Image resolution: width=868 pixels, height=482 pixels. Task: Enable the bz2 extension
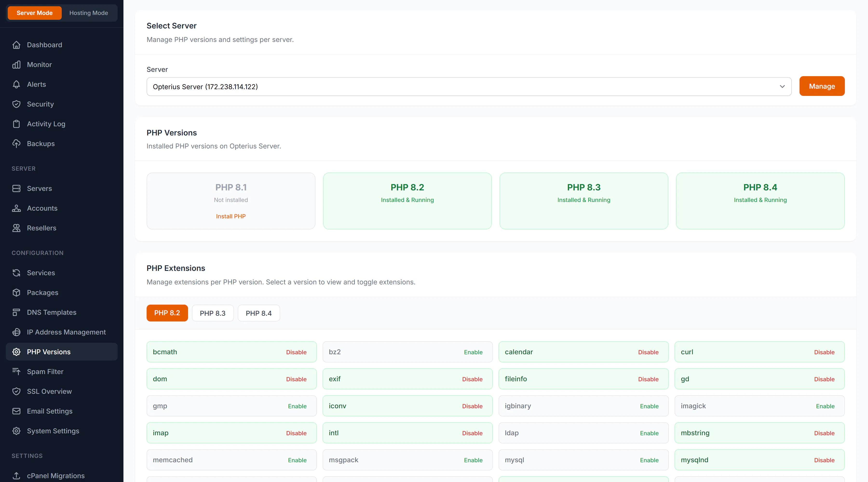coord(473,352)
